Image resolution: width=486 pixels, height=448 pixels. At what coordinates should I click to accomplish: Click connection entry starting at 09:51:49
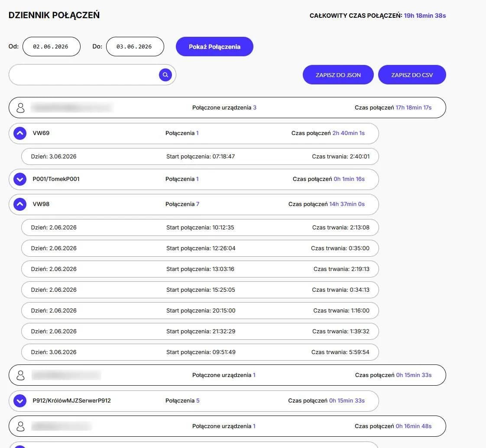click(200, 352)
